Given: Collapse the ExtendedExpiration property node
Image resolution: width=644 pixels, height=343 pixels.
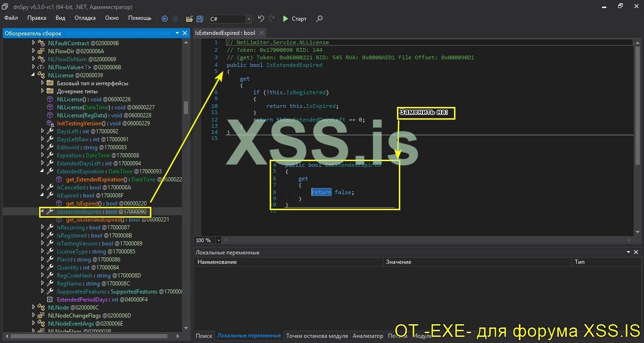Looking at the screenshot, I should click(42, 171).
